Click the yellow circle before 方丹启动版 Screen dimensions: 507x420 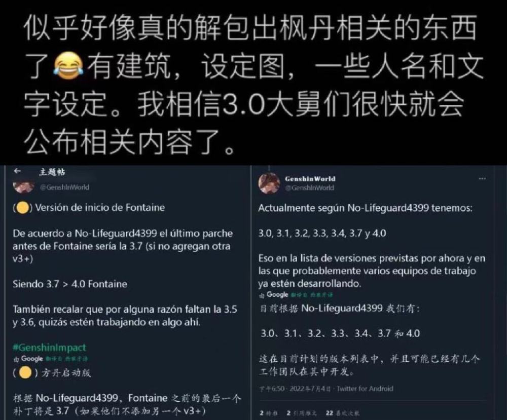coord(25,372)
